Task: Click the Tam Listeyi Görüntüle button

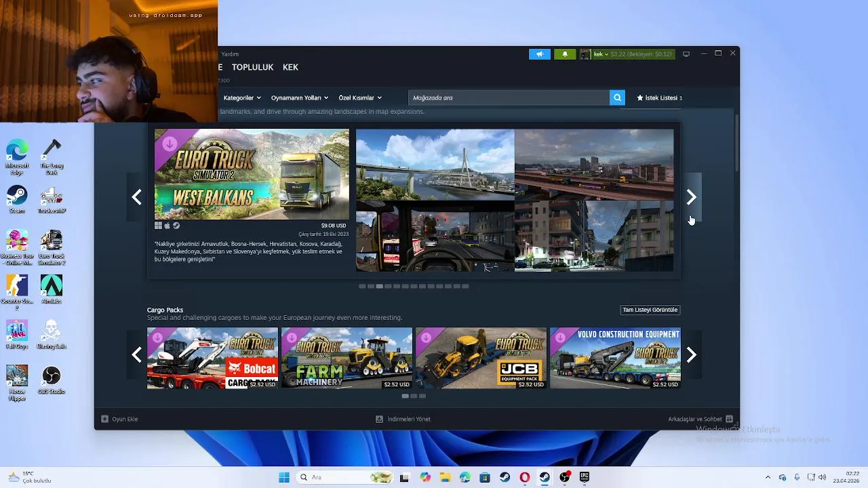Action: tap(650, 310)
